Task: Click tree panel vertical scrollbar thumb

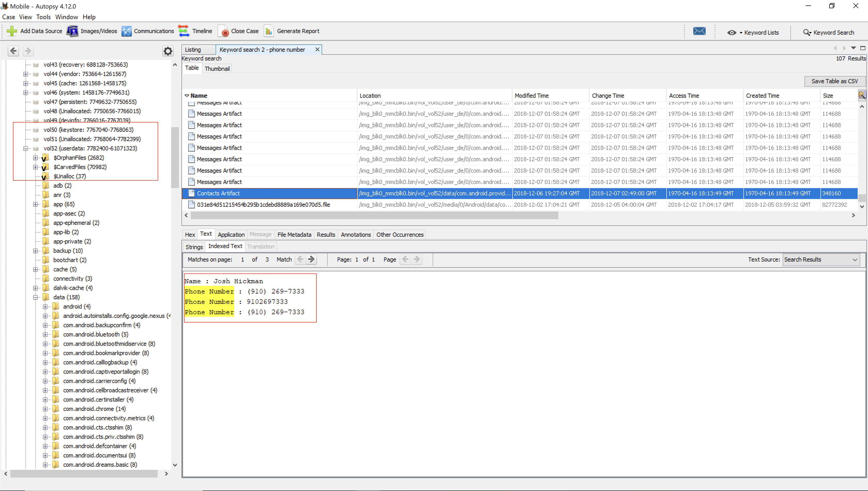Action: (175, 157)
